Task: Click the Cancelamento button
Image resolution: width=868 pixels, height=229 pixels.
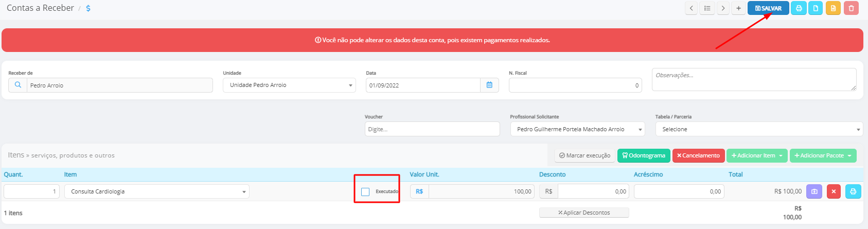Action: [x=698, y=155]
